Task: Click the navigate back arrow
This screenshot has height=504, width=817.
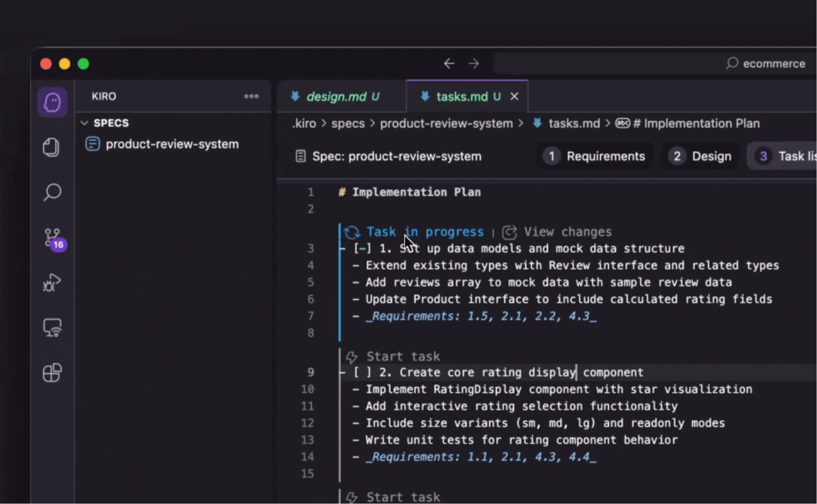Action: tap(449, 63)
